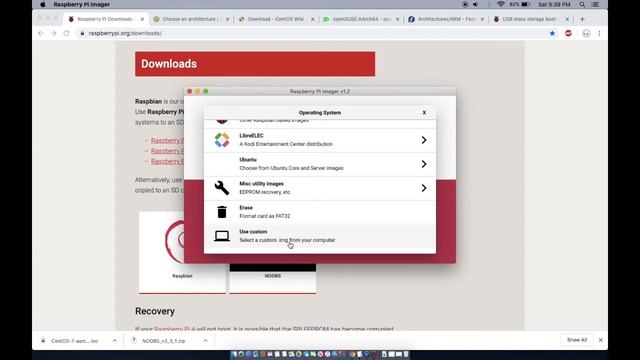Switch to Architectures/ARM Fedora tab

pyautogui.click(x=446, y=19)
